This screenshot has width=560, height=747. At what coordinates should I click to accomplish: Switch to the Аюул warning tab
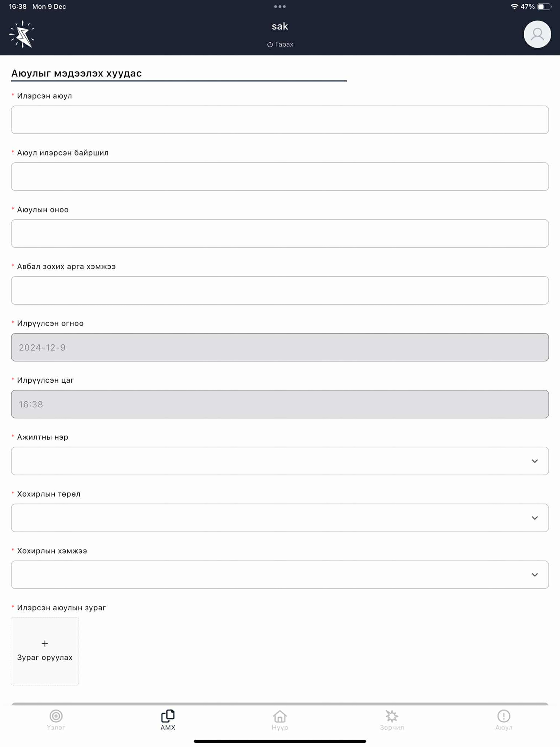pos(504,720)
